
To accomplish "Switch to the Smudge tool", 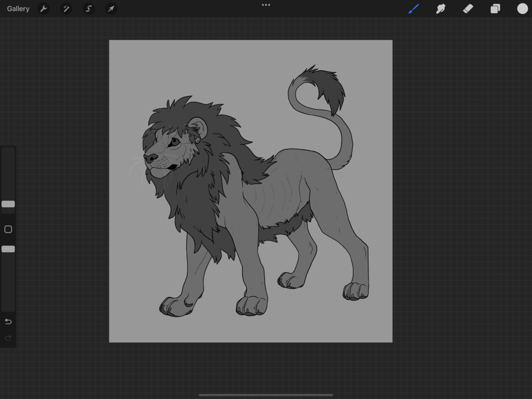I will [441, 8].
